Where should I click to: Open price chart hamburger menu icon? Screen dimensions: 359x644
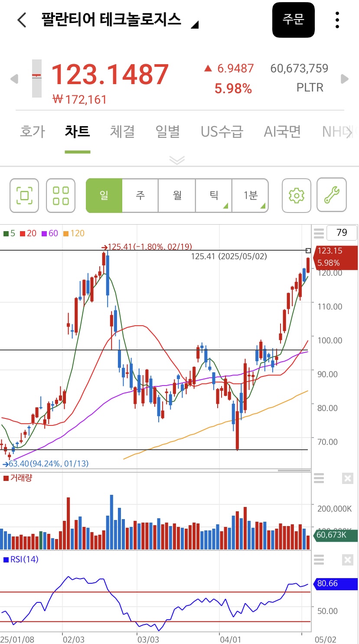319,233
